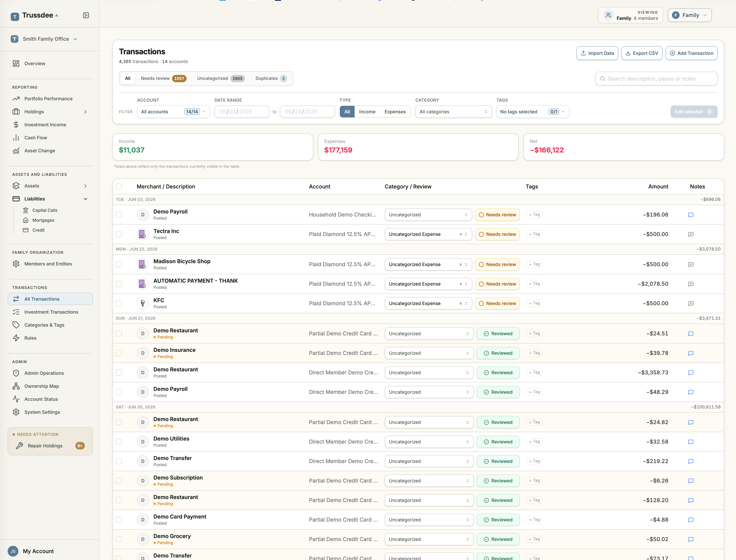This screenshot has width=736, height=560.
Task: Set the start date range field
Action: click(242, 112)
